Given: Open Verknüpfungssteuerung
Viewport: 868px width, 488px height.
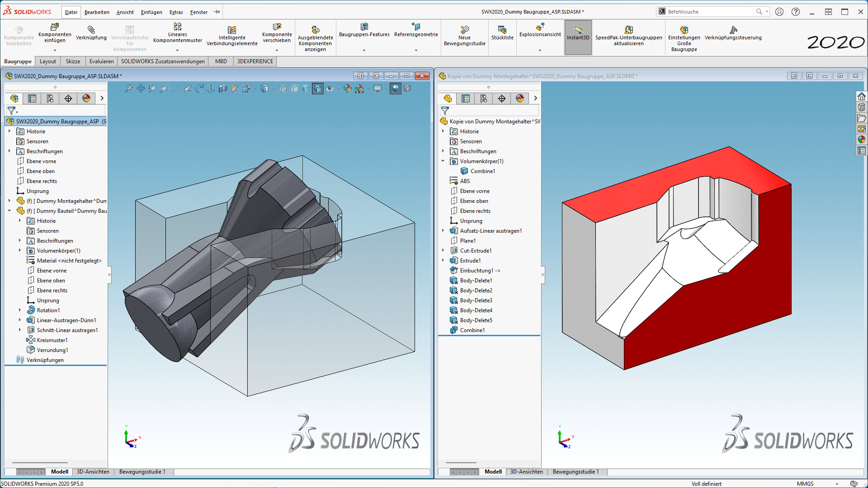Looking at the screenshot, I should (733, 33).
